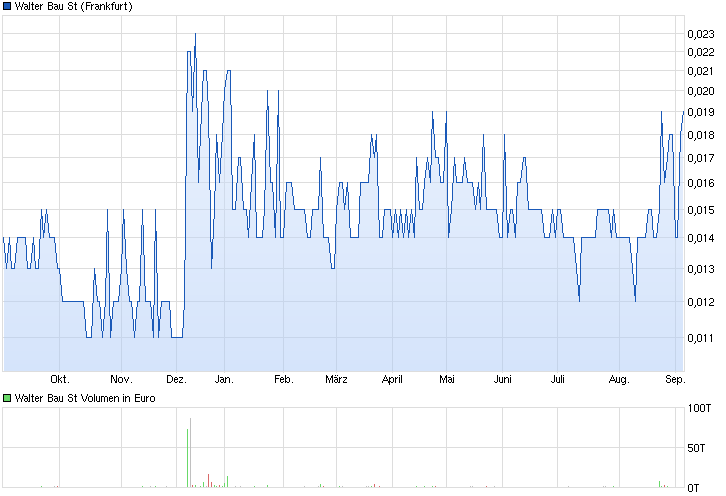The image size is (726, 496).
Task: Click the Juni month label
Action: [x=502, y=379]
